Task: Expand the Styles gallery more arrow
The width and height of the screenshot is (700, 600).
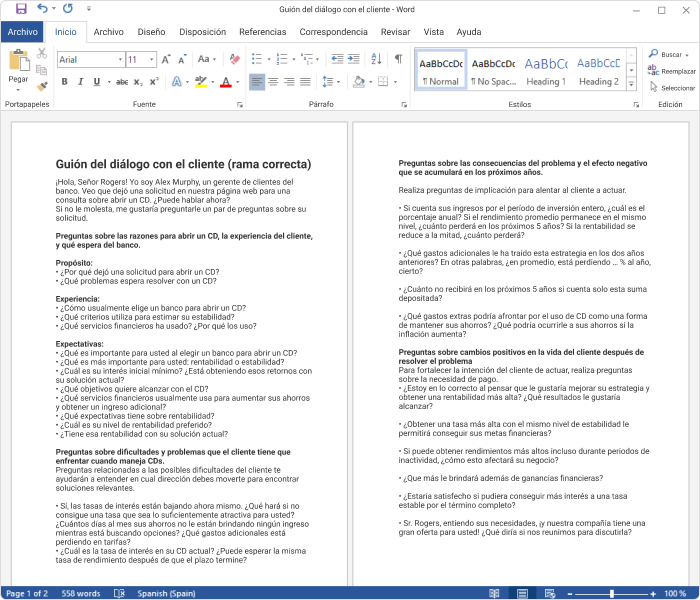Action: [x=631, y=85]
